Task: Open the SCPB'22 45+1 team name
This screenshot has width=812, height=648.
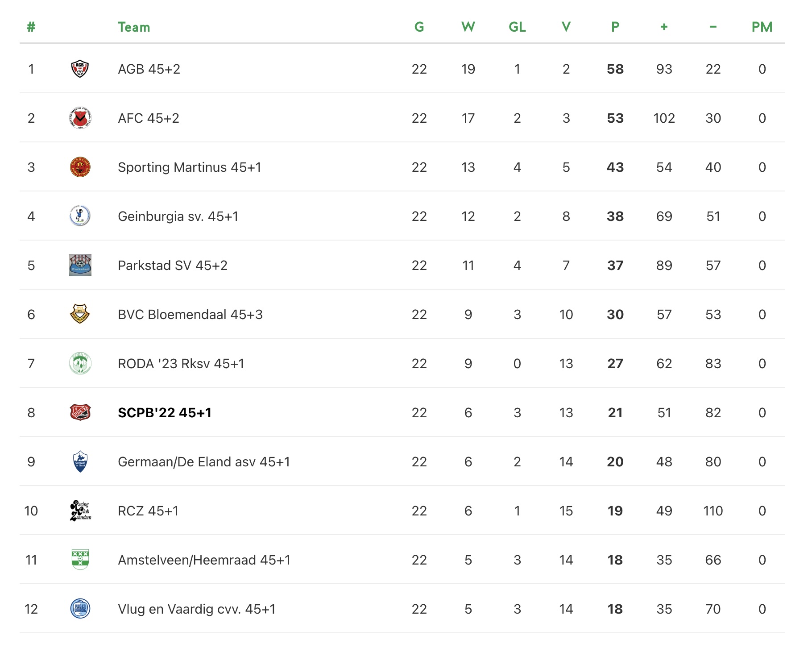Action: (165, 413)
